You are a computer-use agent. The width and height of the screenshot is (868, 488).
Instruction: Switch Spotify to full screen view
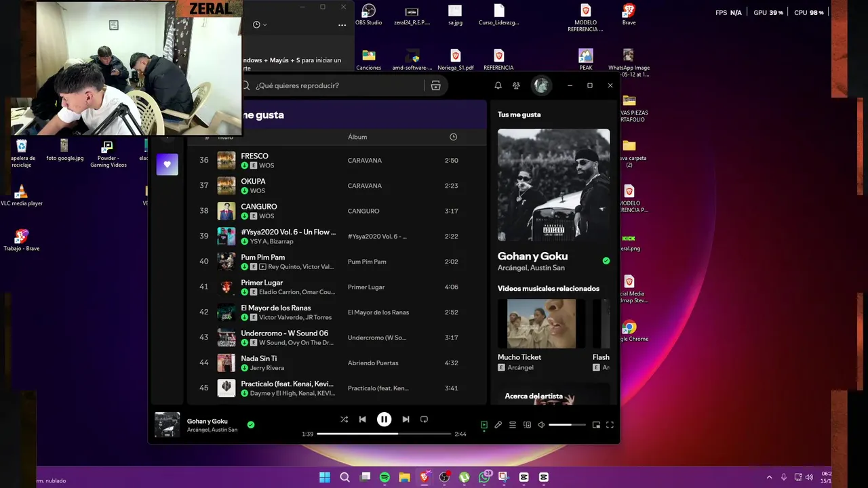pyautogui.click(x=610, y=425)
